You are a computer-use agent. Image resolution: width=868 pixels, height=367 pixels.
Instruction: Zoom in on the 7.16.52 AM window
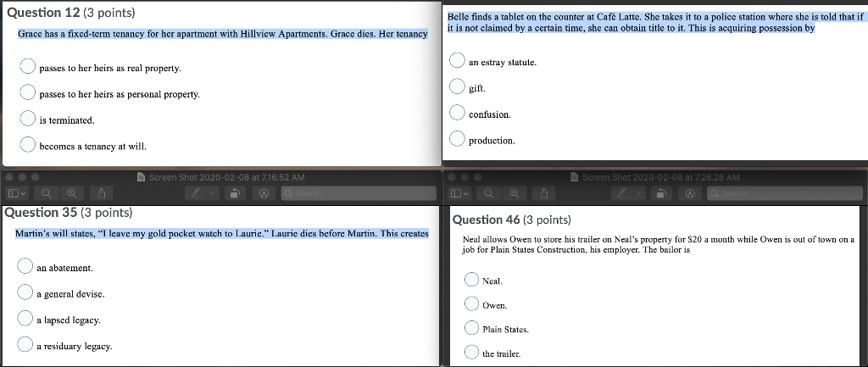[x=72, y=193]
